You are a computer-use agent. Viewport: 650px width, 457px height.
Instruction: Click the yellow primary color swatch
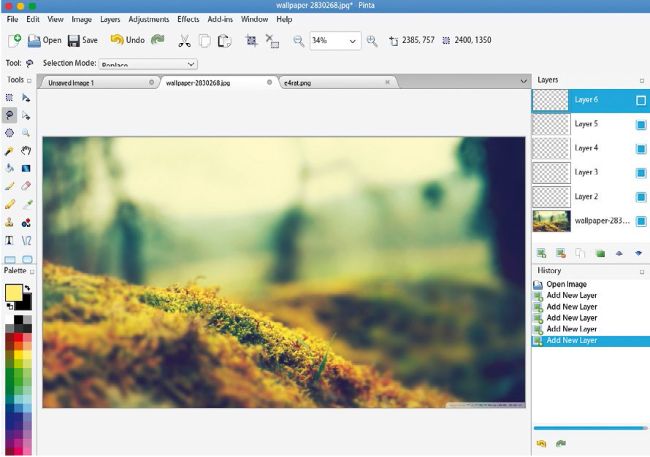pos(14,293)
